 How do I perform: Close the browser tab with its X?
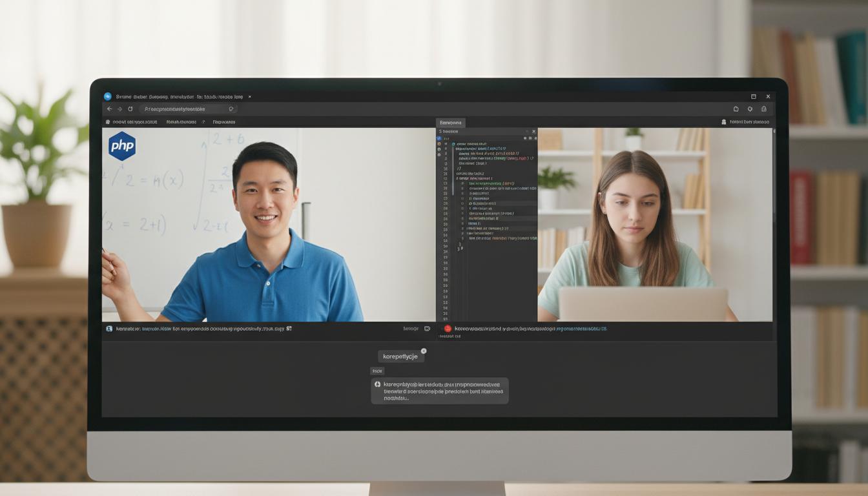(x=250, y=97)
